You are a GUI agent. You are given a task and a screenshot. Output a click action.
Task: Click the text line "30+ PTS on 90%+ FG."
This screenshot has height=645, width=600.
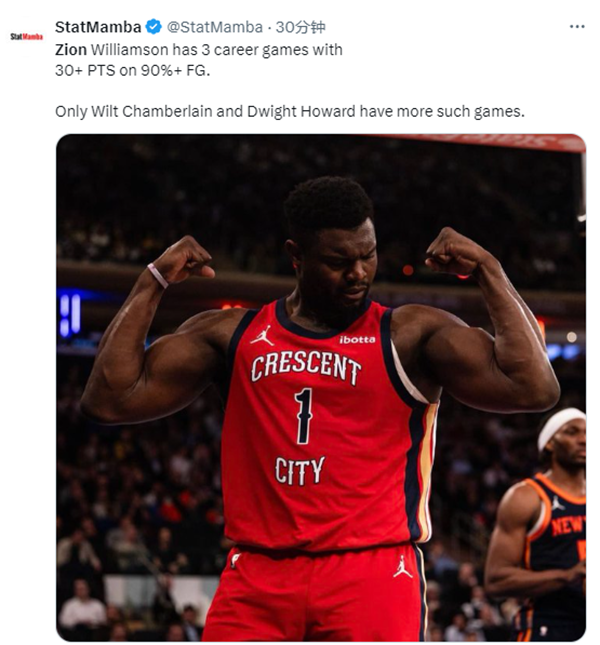point(132,70)
